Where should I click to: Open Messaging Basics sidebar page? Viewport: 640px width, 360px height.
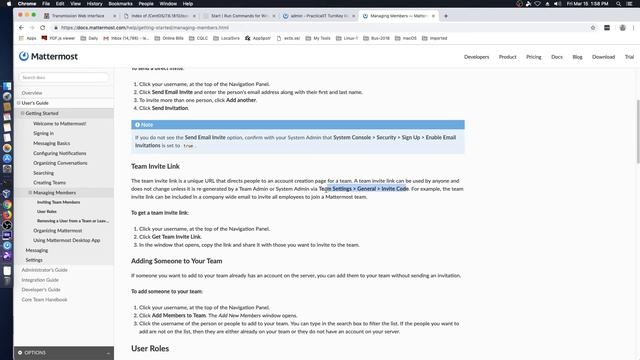[x=51, y=143]
